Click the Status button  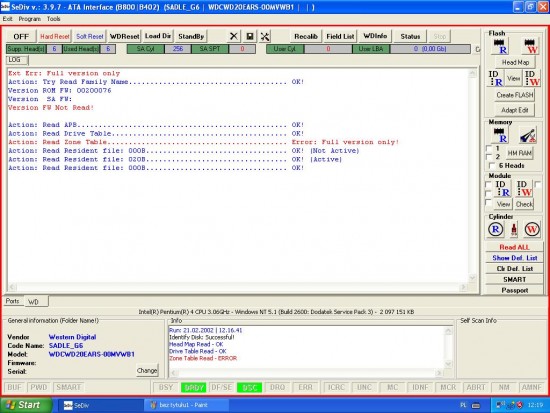tap(410, 36)
